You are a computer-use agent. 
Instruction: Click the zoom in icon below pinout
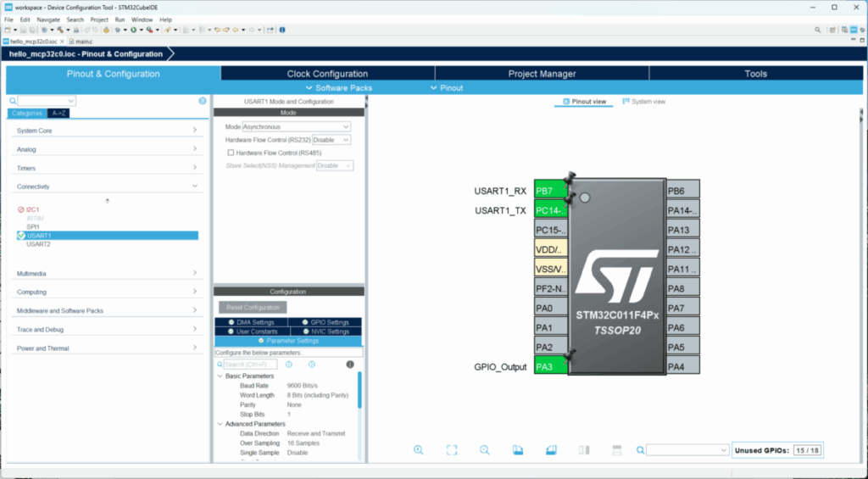click(419, 449)
